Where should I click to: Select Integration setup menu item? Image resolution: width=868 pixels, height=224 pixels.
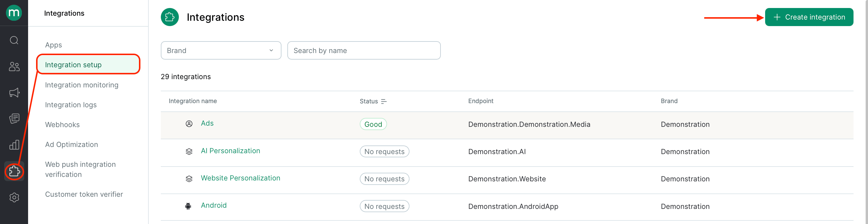click(x=88, y=65)
